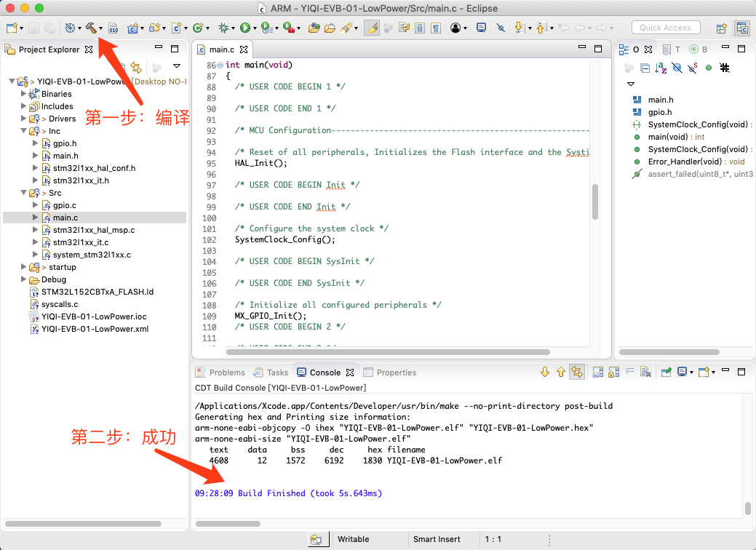756x550 pixels.
Task: Open Project Explorer View Menu triangle
Action: click(x=177, y=66)
